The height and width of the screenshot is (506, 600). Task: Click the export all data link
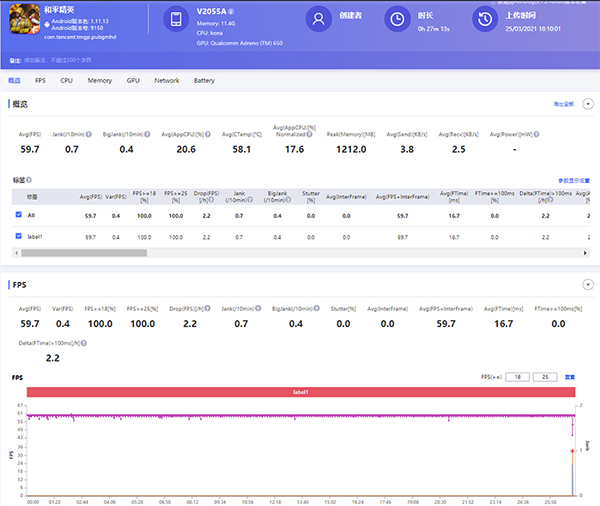(x=564, y=104)
